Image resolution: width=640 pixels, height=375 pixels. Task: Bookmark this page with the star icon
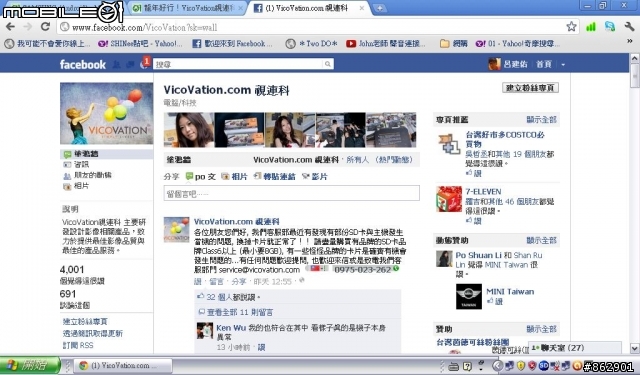coord(571,27)
